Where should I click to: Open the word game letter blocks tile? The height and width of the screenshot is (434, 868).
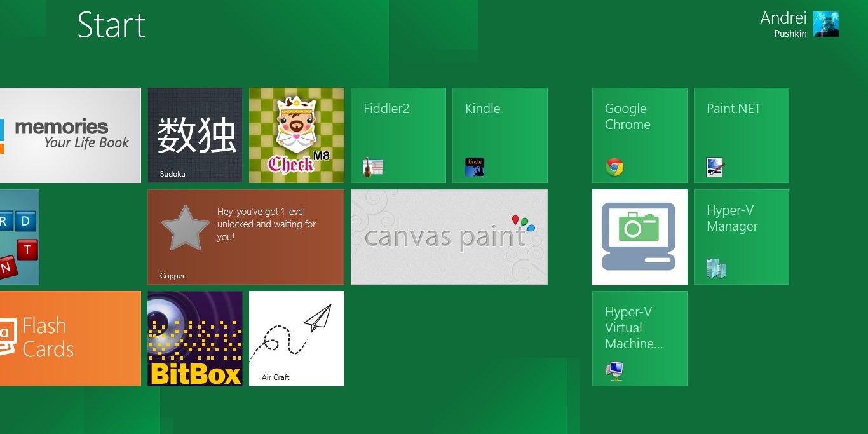20,237
